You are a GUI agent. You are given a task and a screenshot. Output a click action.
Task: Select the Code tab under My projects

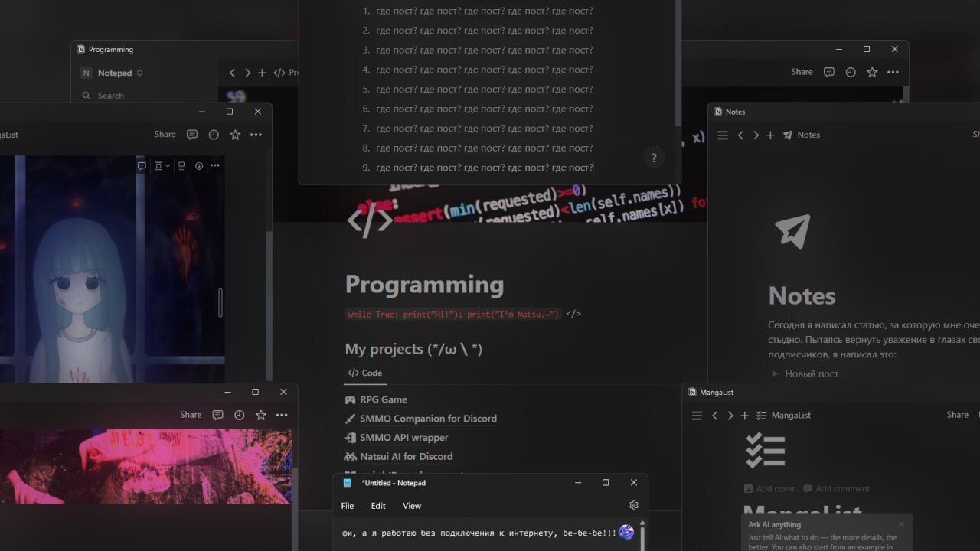(x=365, y=373)
